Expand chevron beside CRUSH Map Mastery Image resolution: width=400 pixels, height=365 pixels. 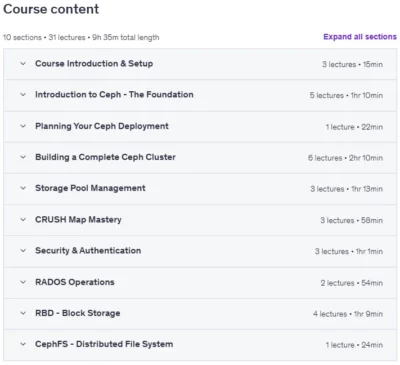(x=23, y=220)
